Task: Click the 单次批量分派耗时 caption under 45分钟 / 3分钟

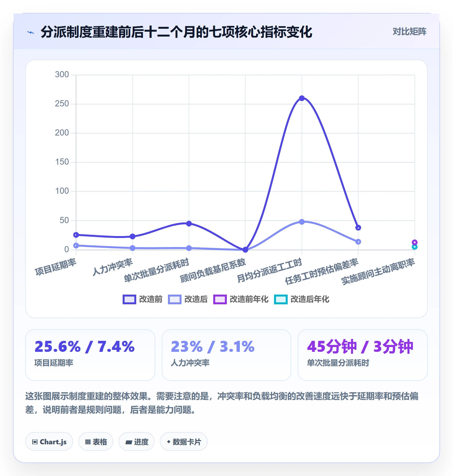Action: click(x=338, y=363)
